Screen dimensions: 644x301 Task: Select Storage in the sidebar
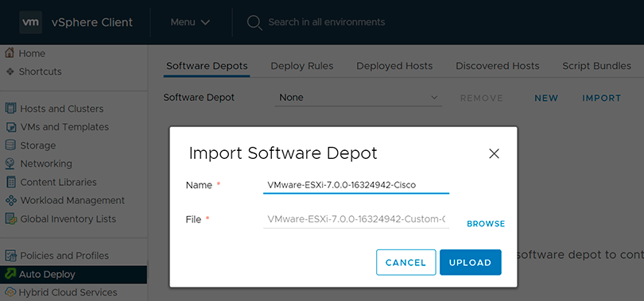click(38, 145)
